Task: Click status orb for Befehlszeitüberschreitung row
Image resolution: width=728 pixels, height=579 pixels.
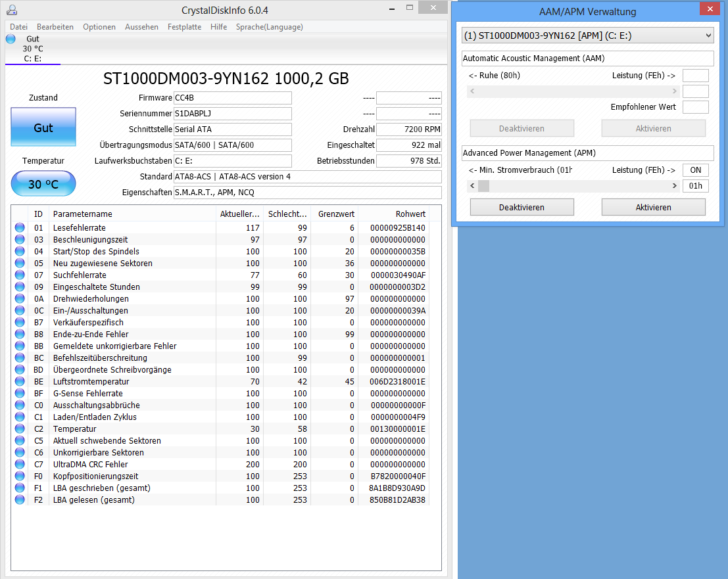Action: (x=20, y=358)
